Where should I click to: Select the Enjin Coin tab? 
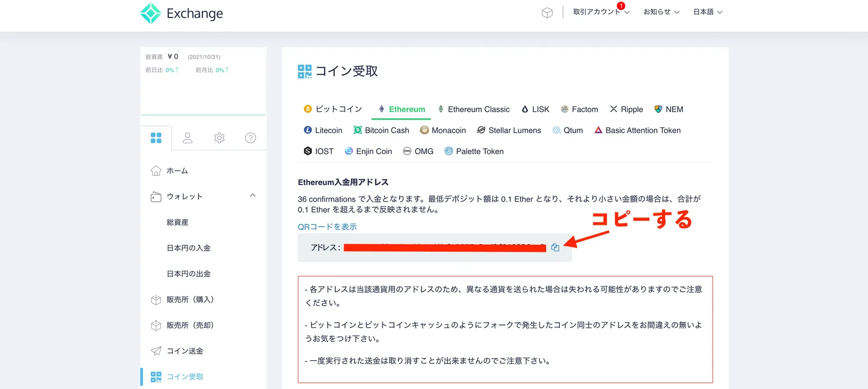click(x=368, y=151)
